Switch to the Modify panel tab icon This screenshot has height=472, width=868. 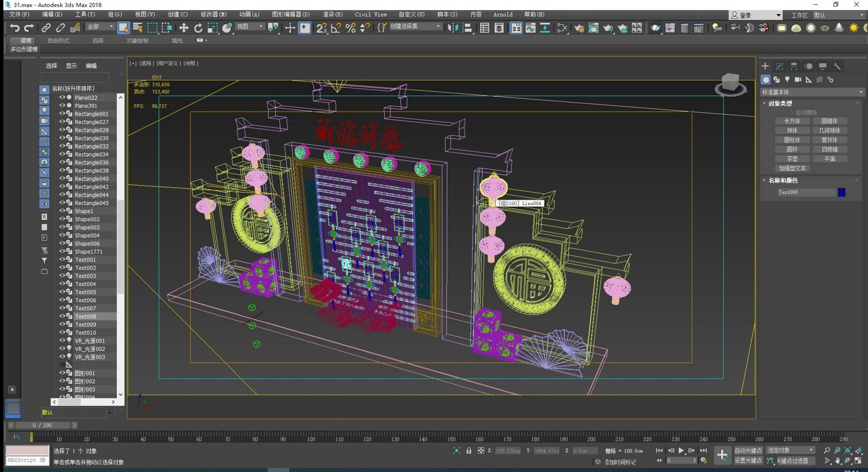coord(779,66)
